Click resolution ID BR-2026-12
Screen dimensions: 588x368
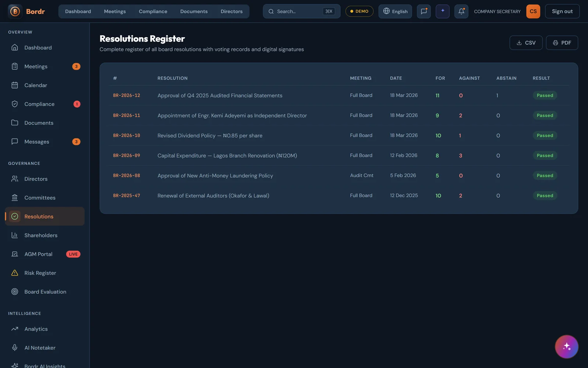click(x=126, y=95)
